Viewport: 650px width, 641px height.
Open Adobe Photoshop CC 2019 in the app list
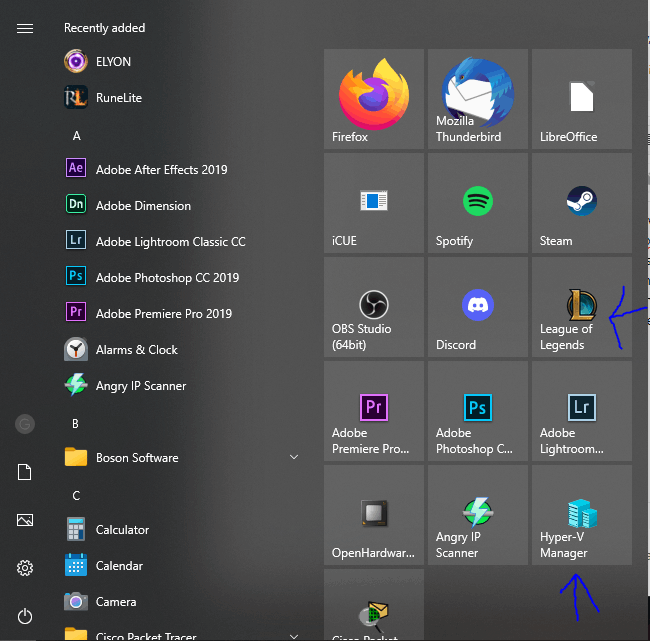click(x=182, y=277)
